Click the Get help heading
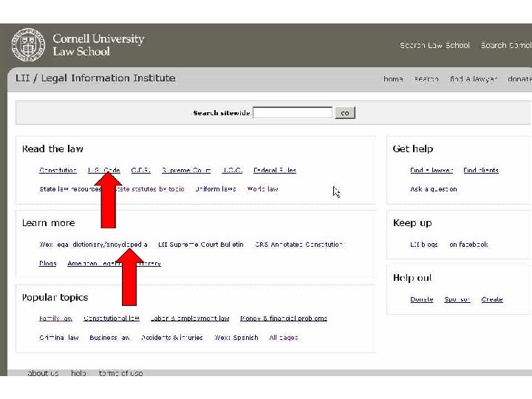Screen dimensions: 532x399 click(x=413, y=149)
